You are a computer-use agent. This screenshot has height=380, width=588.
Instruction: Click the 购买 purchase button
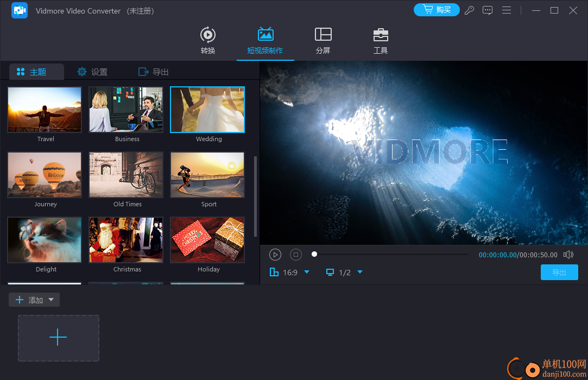point(437,10)
